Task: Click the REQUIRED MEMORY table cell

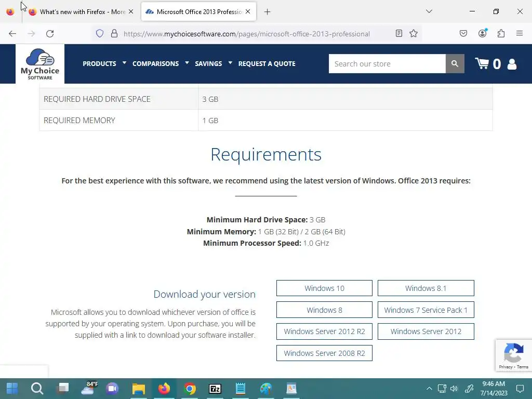Action: click(x=119, y=120)
